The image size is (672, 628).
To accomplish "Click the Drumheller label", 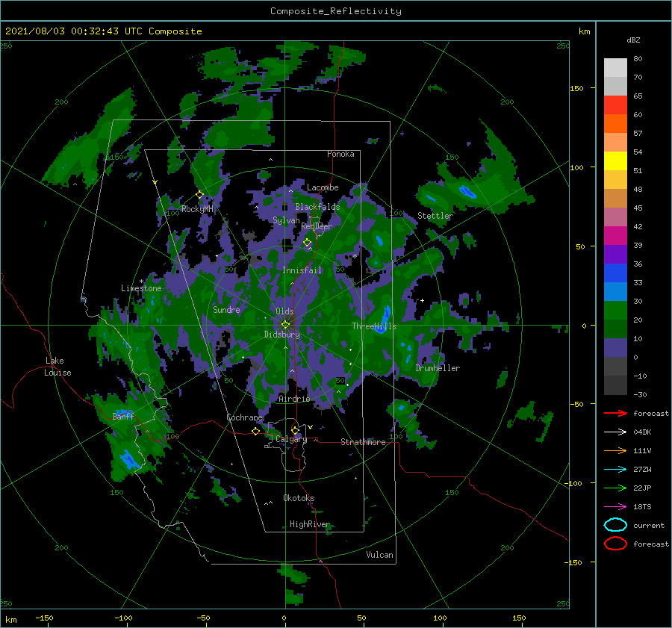I will [438, 368].
